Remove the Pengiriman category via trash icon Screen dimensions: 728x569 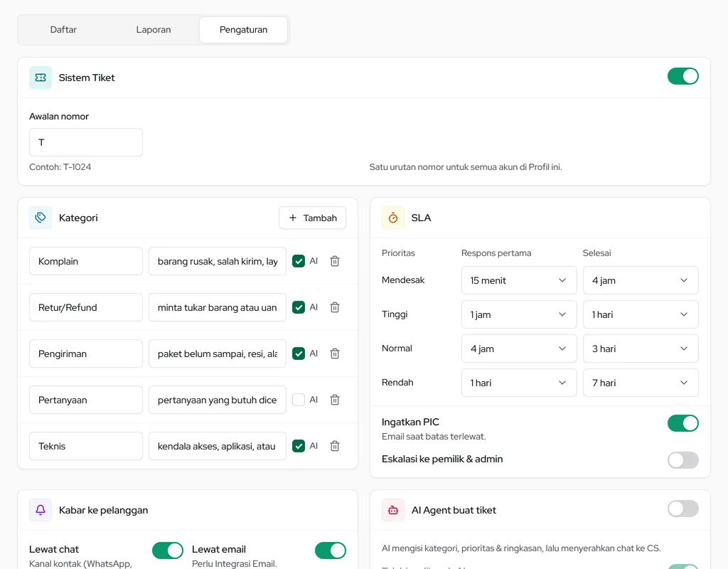pyautogui.click(x=335, y=353)
